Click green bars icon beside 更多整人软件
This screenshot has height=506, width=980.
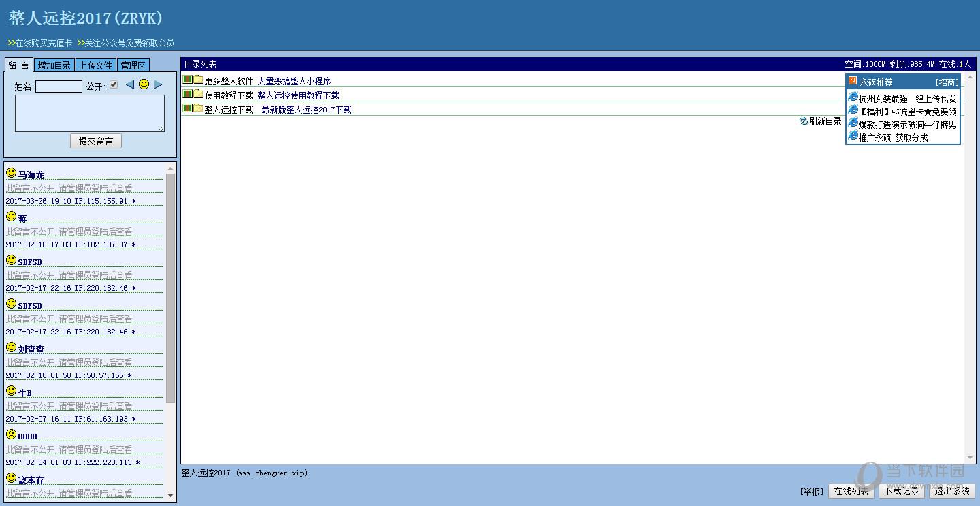point(188,80)
